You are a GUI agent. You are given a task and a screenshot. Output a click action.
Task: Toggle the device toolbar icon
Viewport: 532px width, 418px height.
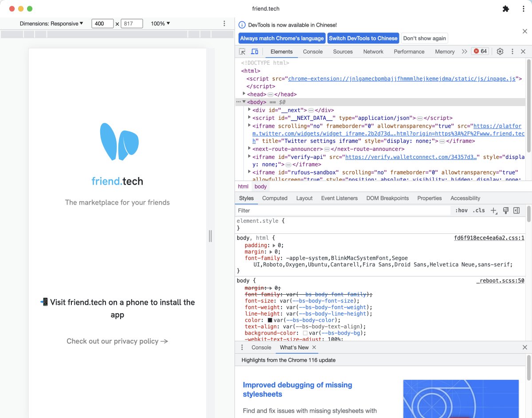pos(254,51)
